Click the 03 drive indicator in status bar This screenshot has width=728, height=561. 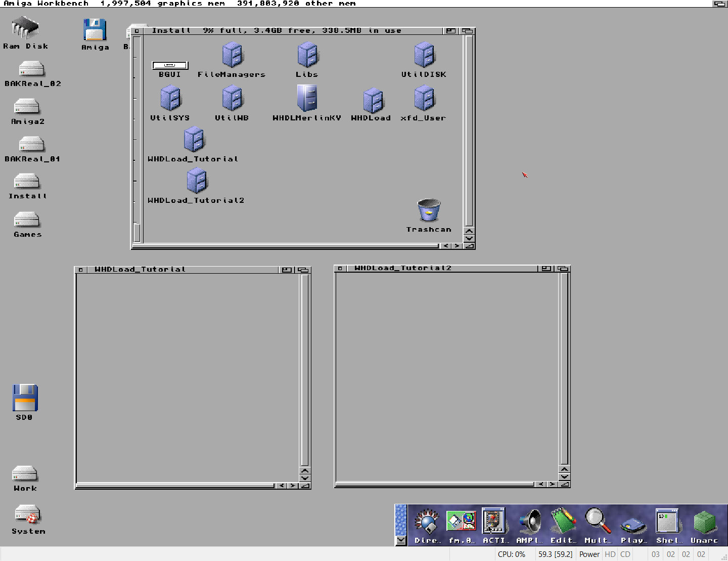click(656, 554)
